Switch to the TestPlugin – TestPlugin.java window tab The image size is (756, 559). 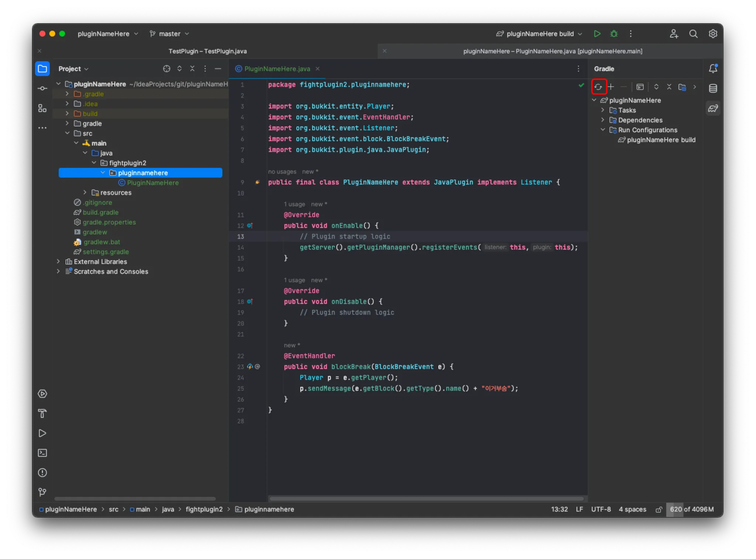[207, 51]
